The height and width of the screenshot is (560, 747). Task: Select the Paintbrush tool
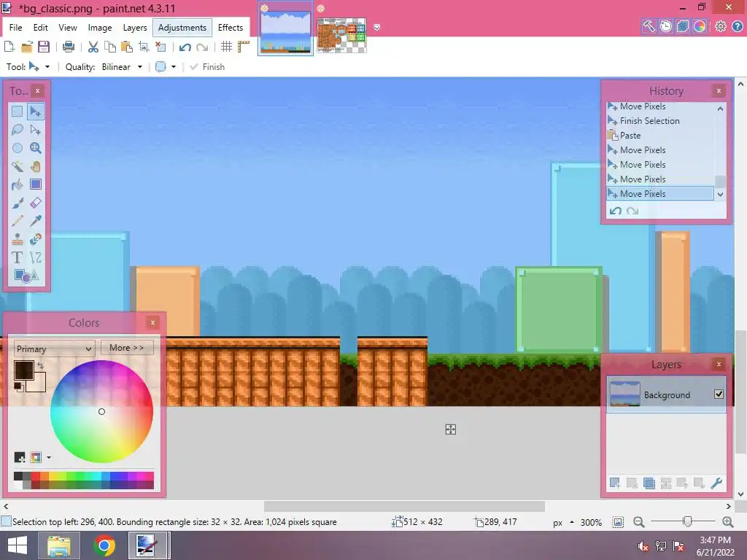(x=18, y=203)
